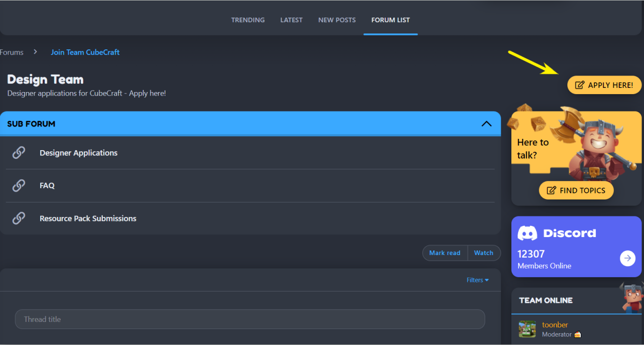Viewport: 644px width, 345px height.
Task: Open Join Team CubeCraft breadcrumb
Action: click(x=85, y=52)
